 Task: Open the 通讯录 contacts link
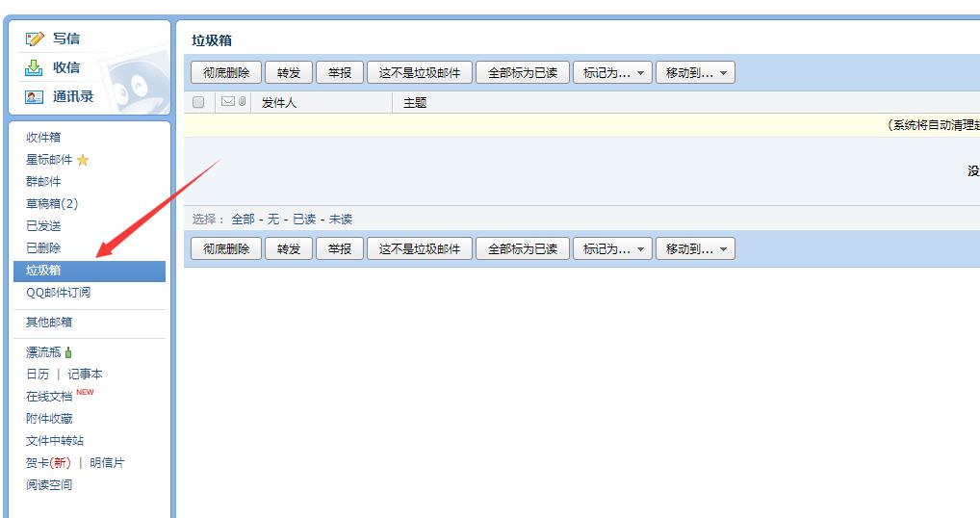(73, 96)
